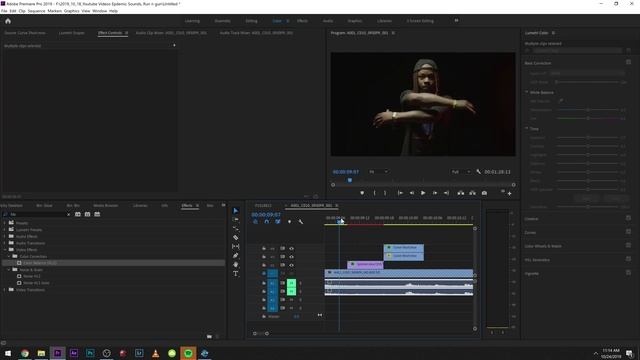Select the Ripple Edit tool
The image size is (640, 360).
(x=236, y=229)
